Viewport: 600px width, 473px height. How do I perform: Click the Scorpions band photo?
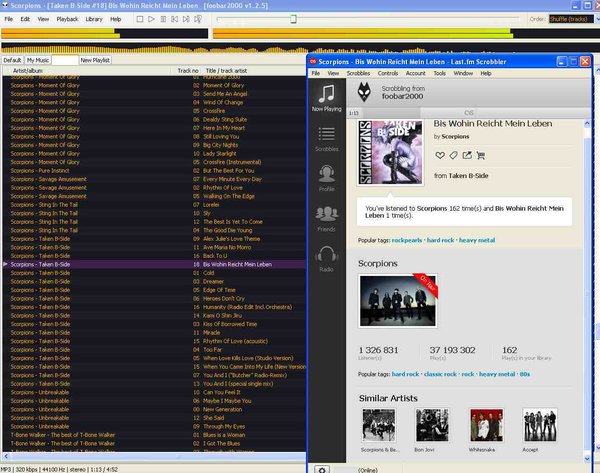coord(398,300)
